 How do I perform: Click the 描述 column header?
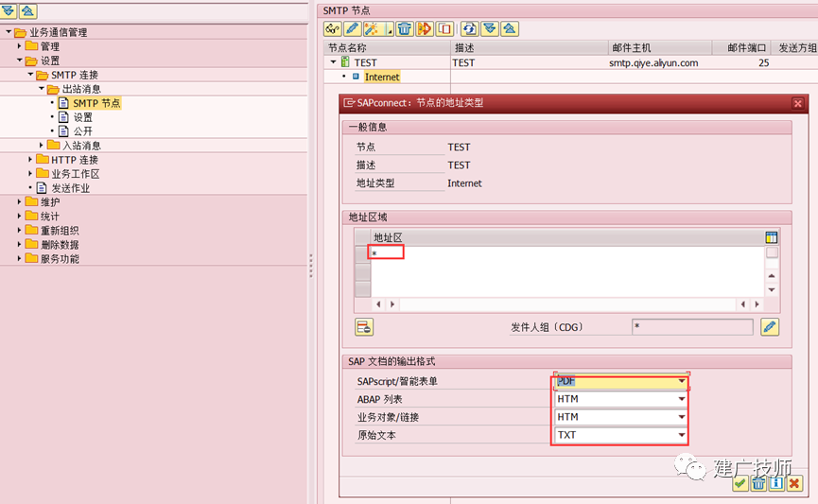click(x=530, y=48)
